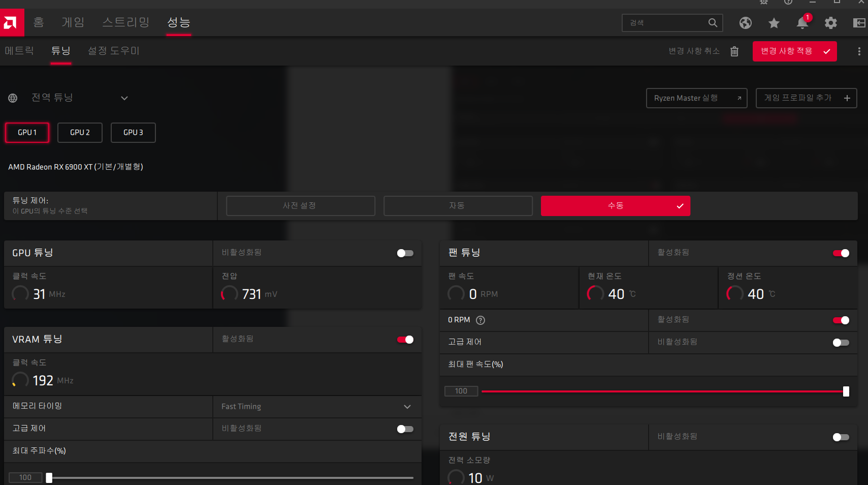
Task: Select GPU 2
Action: pos(80,133)
